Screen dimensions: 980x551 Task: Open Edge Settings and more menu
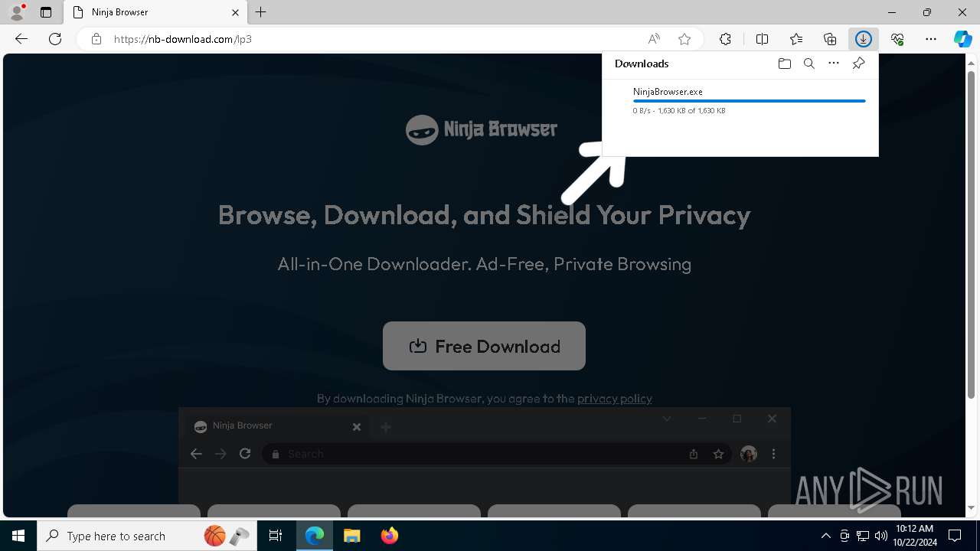(x=931, y=39)
